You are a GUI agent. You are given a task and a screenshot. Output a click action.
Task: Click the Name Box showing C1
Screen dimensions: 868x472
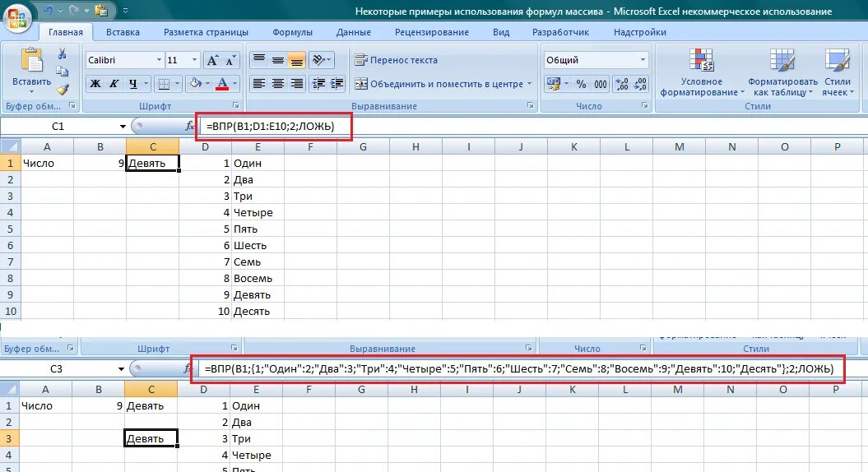(x=58, y=127)
